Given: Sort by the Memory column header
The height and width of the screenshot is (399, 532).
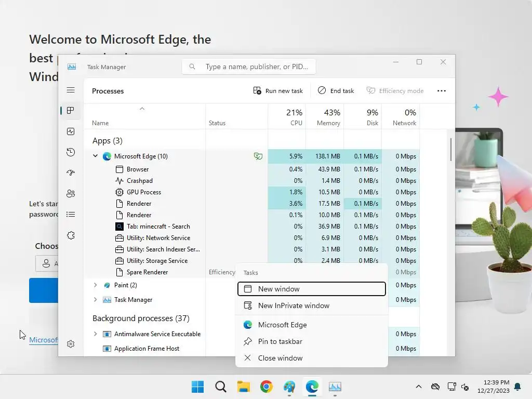Looking at the screenshot, I should (325, 117).
